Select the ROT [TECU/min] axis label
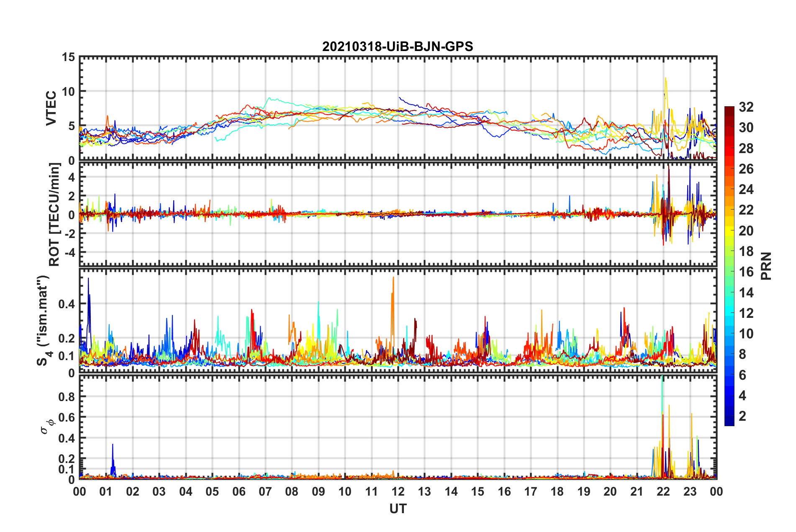The width and height of the screenshot is (796, 532). coord(54,215)
